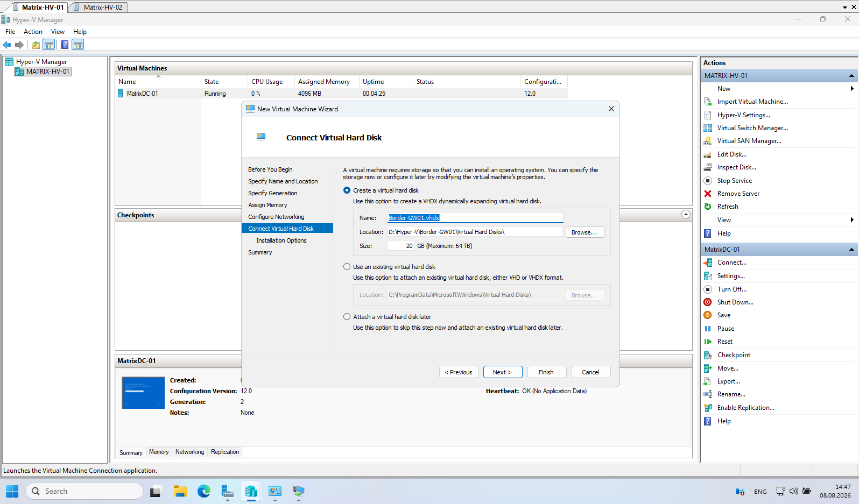Click the Previous button in wizard
Screen dimensions: 859x504
click(x=459, y=372)
